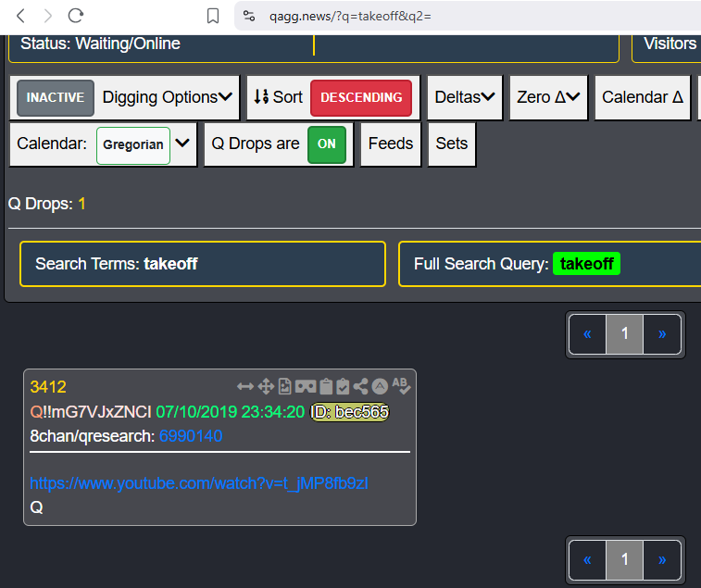Select the Gregorian calendar button
The width and height of the screenshot is (701, 588).
click(x=133, y=144)
